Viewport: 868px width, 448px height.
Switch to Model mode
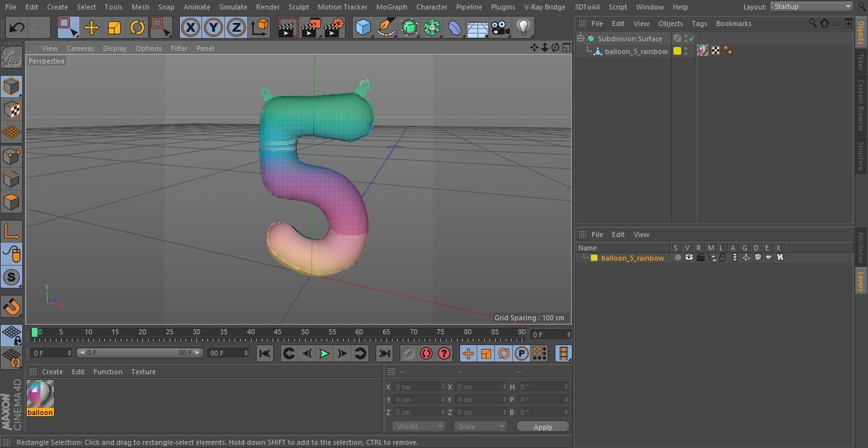click(x=11, y=86)
